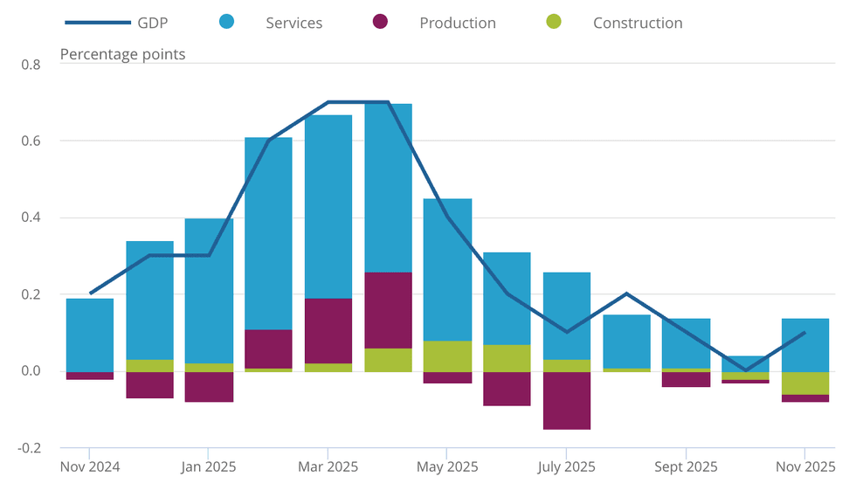Click the Percentage points axis title
The image size is (856, 504).
click(x=122, y=54)
